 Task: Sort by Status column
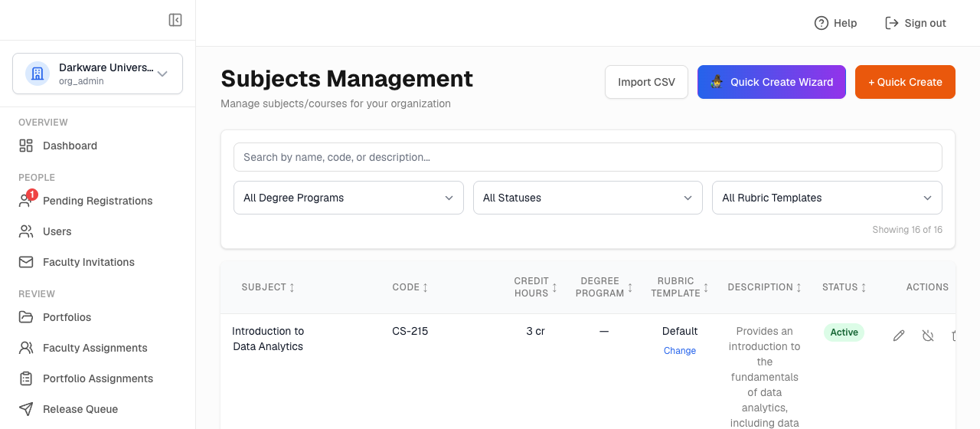844,287
